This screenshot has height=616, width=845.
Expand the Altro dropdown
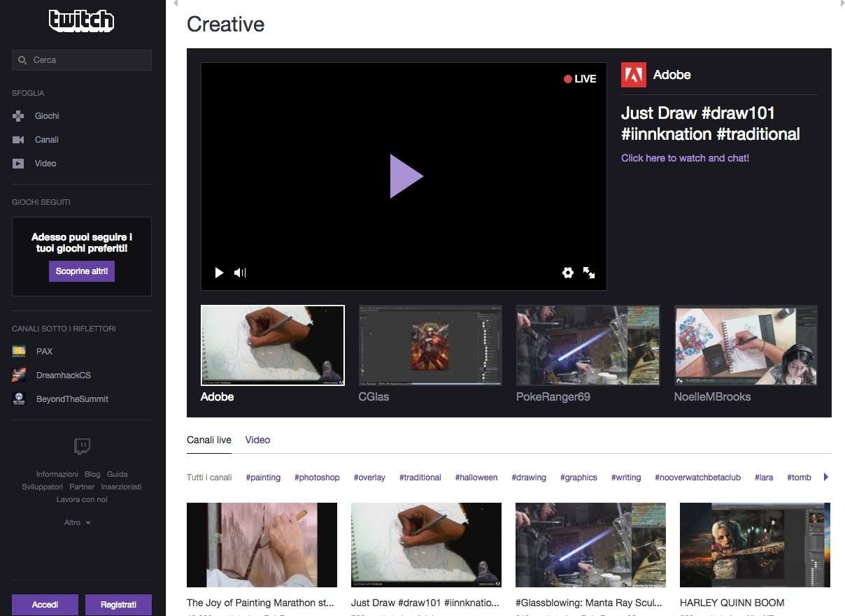(x=78, y=522)
